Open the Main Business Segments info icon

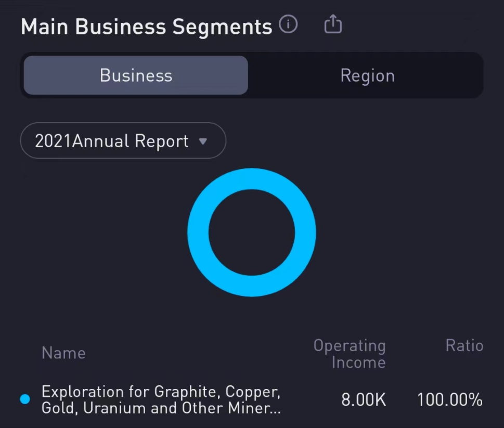[x=288, y=24]
